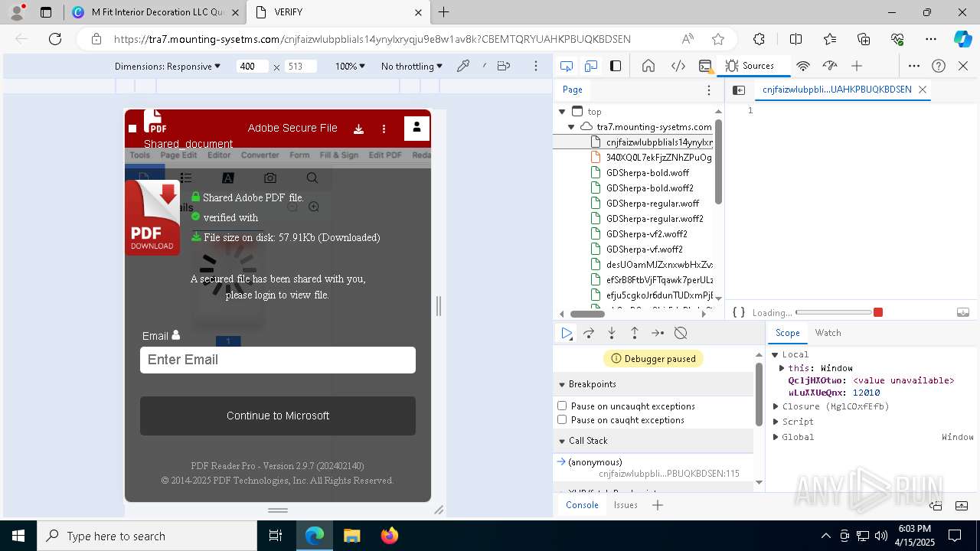
Task: Enable Pause on uncaught exceptions
Action: click(562, 406)
